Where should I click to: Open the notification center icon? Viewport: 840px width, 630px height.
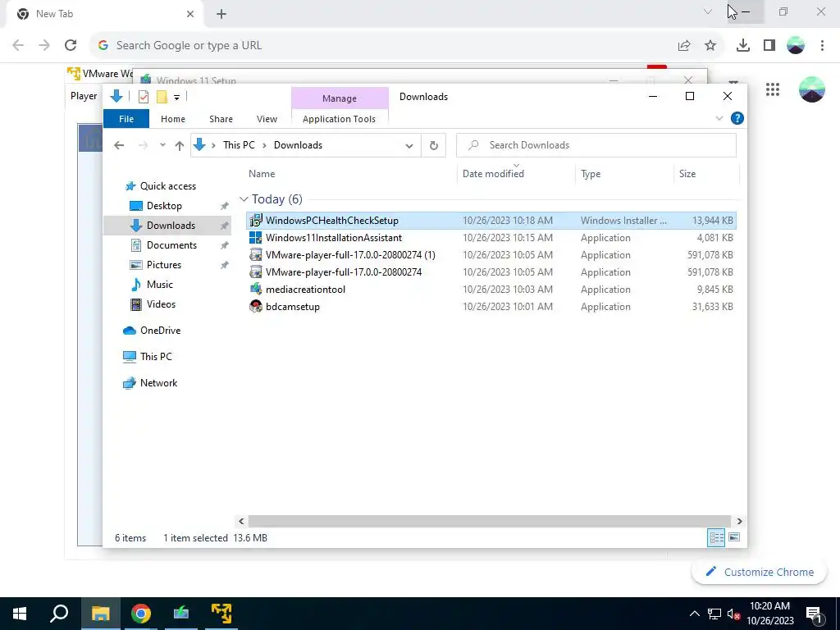[814, 614]
